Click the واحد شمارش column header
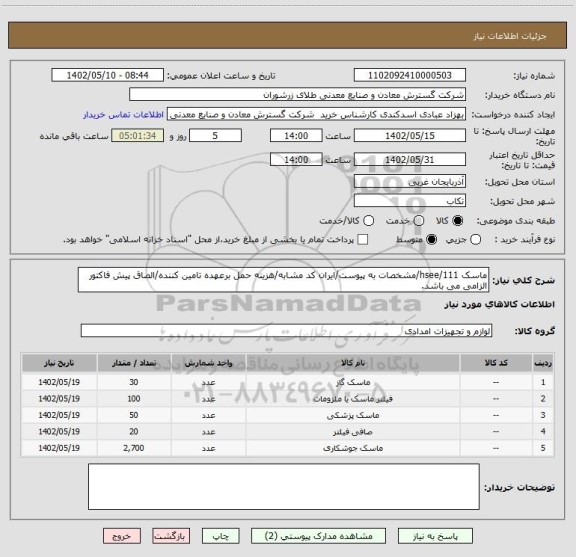The image size is (576, 557). pyautogui.click(x=208, y=363)
